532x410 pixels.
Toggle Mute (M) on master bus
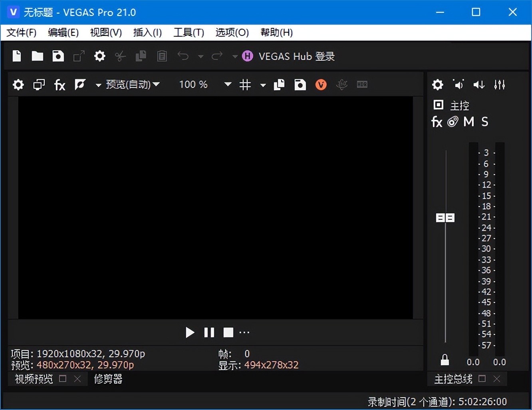[468, 122]
